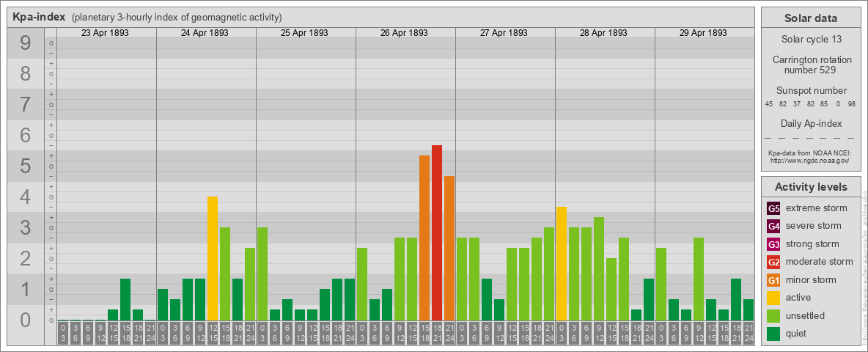Click the 'Daily Ap-index' label
The height and width of the screenshot is (352, 868).
click(811, 123)
